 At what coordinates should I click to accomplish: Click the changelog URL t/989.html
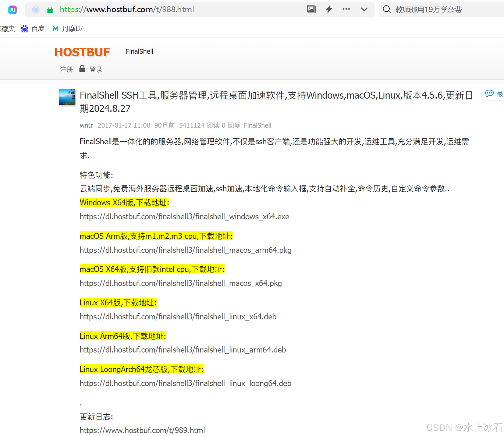coord(142,430)
